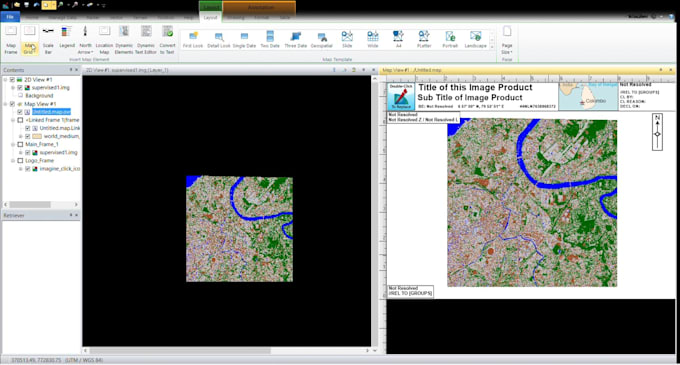680x365 pixels.
Task: Insert a Location Map
Action: pos(104,39)
